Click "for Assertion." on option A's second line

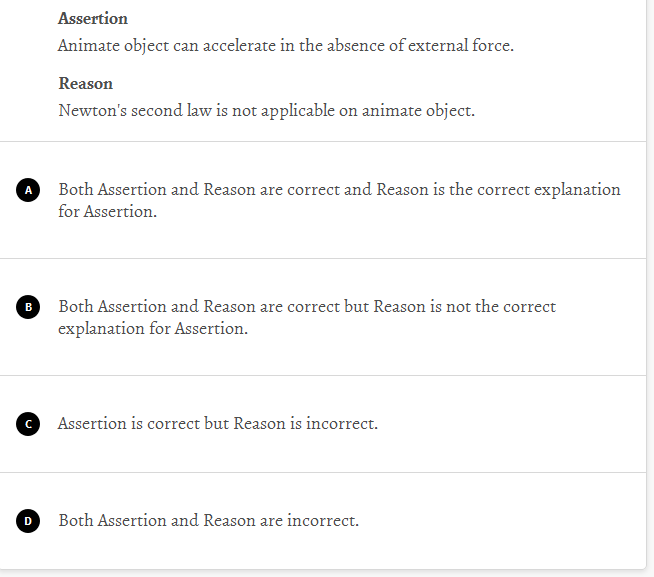tap(108, 212)
